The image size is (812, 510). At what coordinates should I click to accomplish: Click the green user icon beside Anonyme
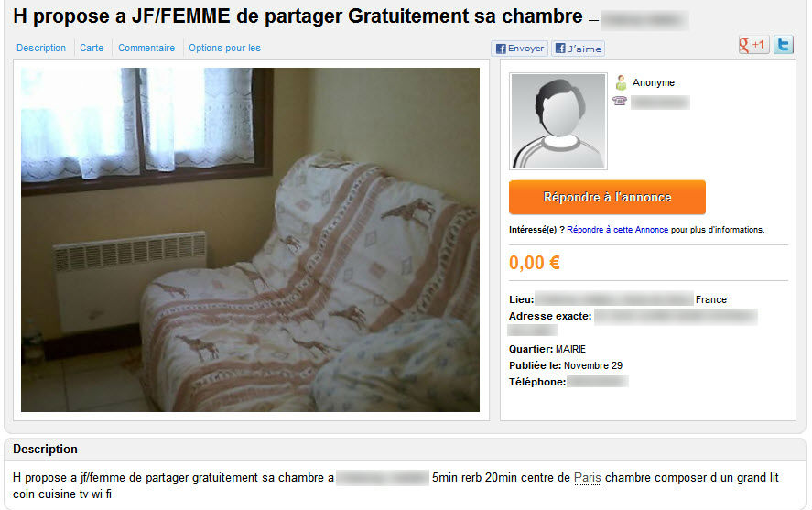(621, 82)
